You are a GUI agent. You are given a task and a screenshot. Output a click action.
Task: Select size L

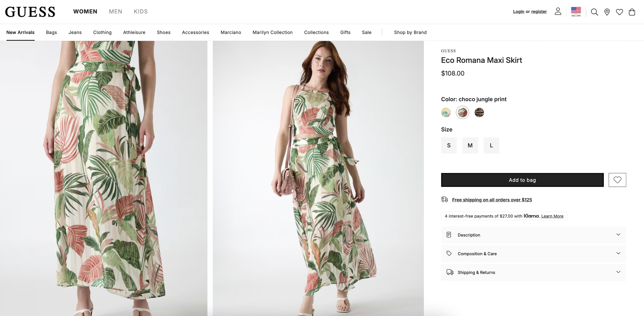coord(491,145)
